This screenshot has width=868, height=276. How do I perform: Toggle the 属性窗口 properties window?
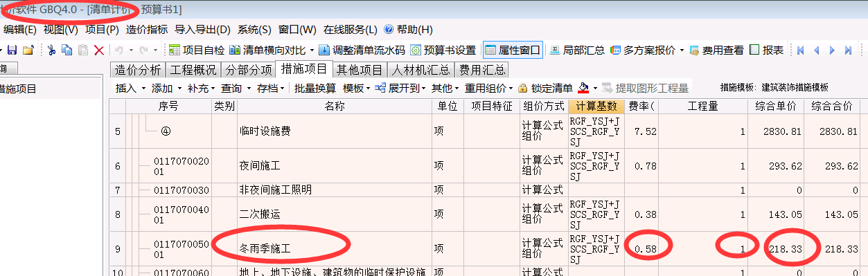pos(513,50)
